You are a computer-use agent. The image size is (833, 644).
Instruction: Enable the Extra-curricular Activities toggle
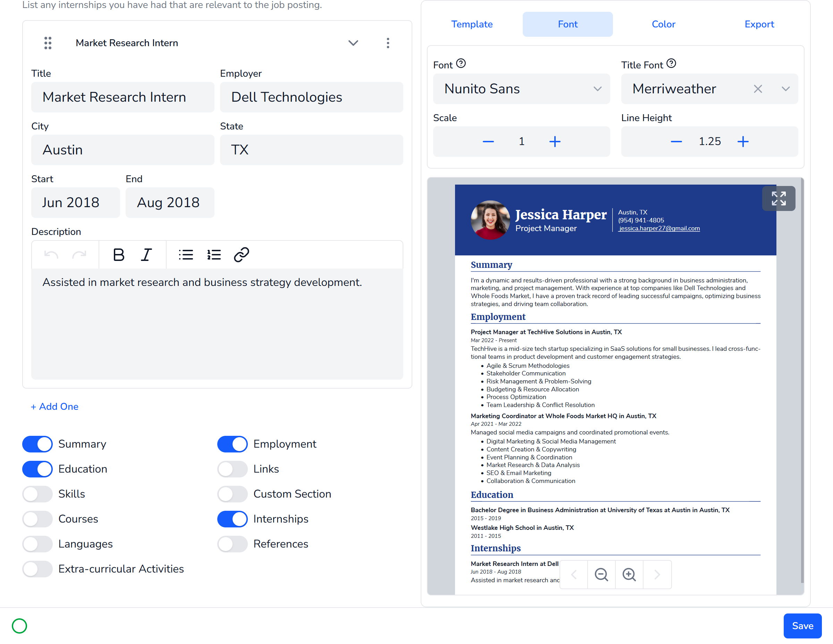37,569
